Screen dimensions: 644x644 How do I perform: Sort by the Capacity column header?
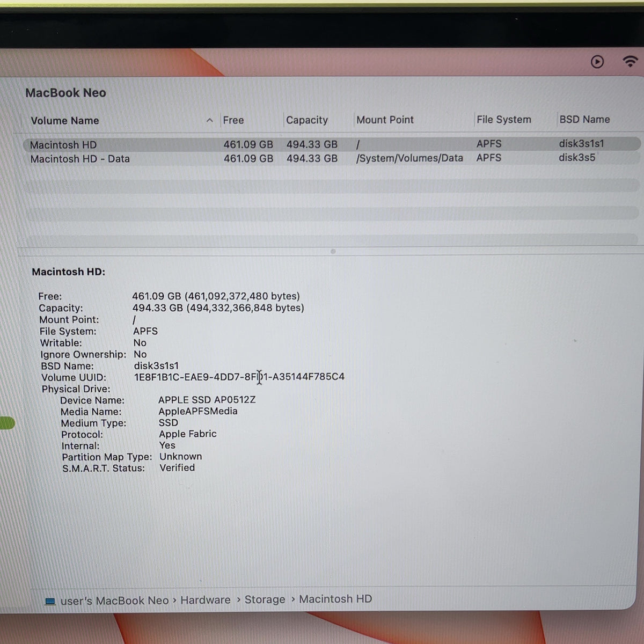coord(307,120)
